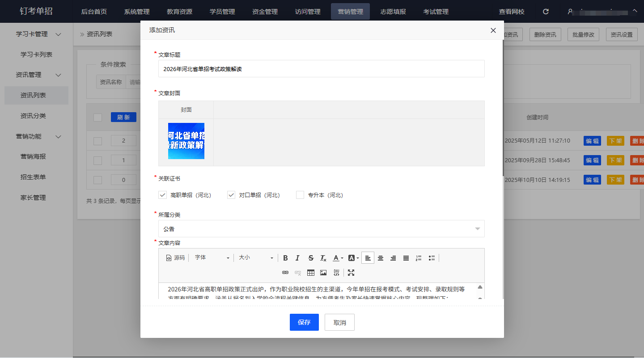Uncheck 高职单招（河北）checkbox
This screenshot has height=358, width=644.
(x=162, y=195)
